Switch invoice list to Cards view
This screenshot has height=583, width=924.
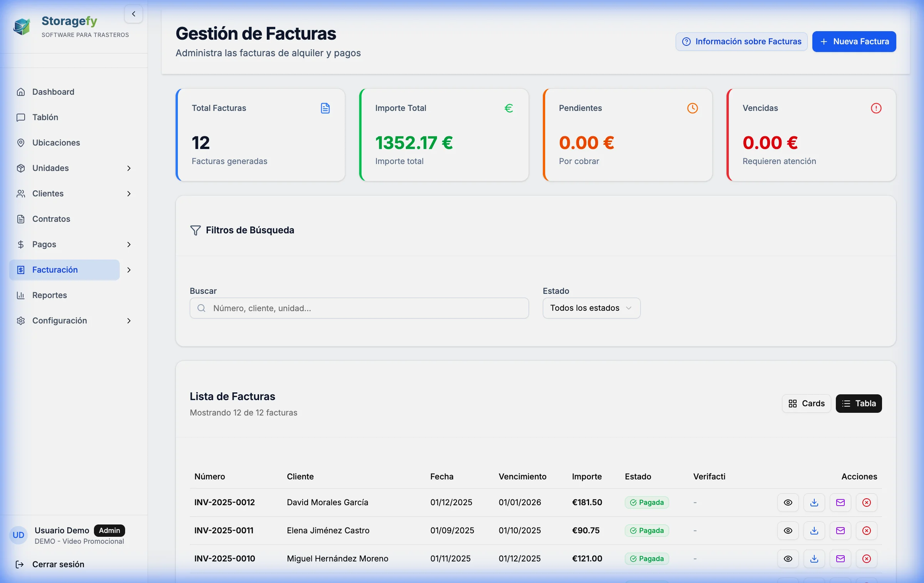[806, 404]
